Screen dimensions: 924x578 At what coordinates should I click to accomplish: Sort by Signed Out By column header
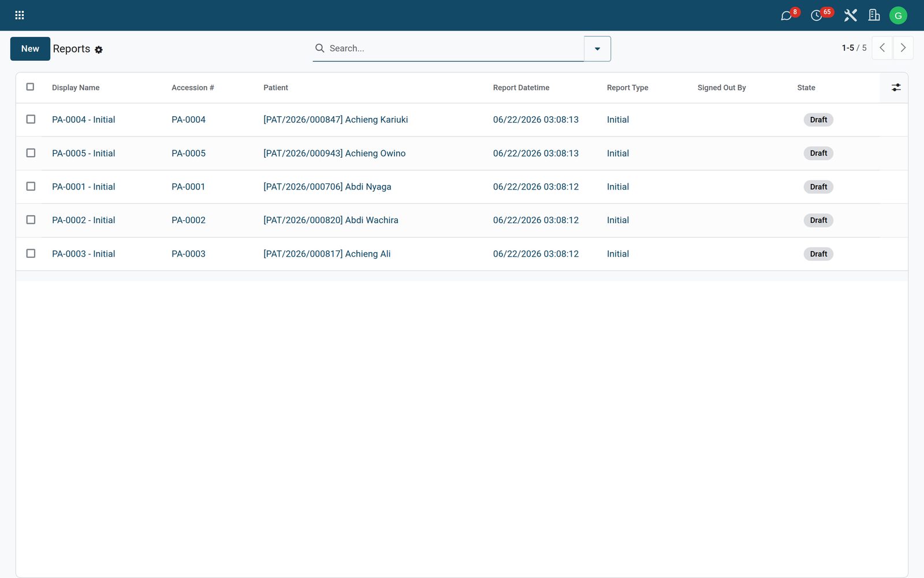pos(721,88)
